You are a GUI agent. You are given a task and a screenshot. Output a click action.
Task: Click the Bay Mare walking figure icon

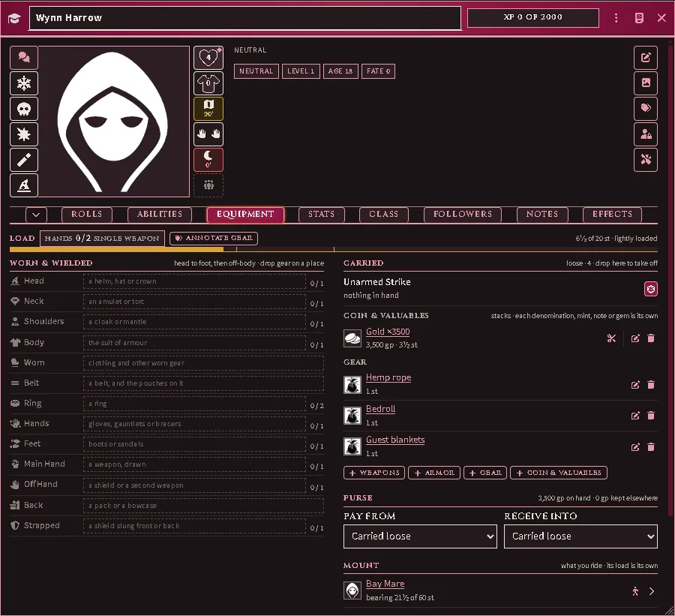[x=635, y=591]
